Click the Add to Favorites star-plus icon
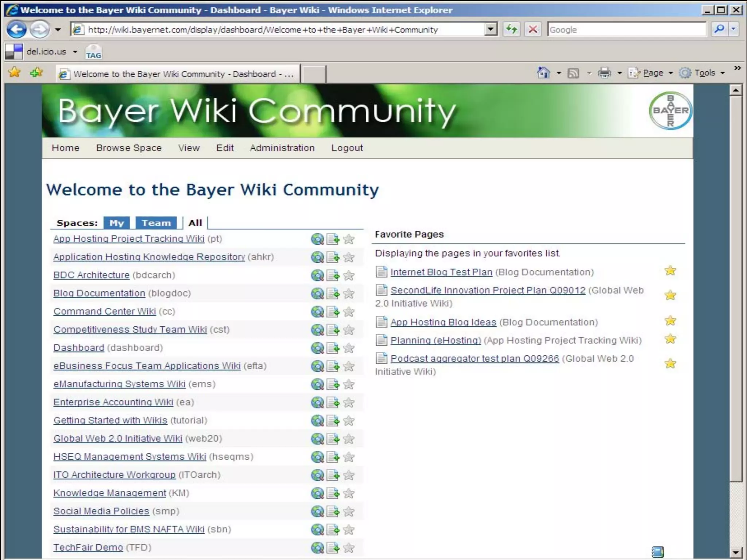 36,73
